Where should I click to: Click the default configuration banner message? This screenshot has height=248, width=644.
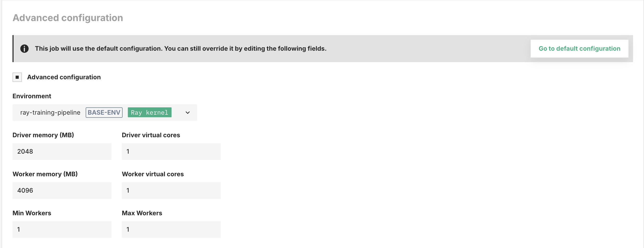[x=181, y=49]
